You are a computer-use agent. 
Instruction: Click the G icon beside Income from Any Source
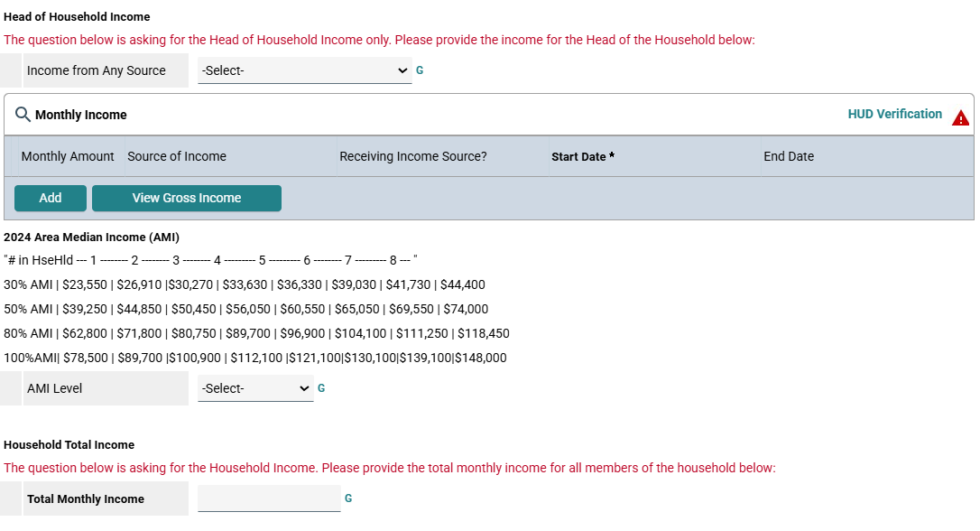tap(420, 70)
